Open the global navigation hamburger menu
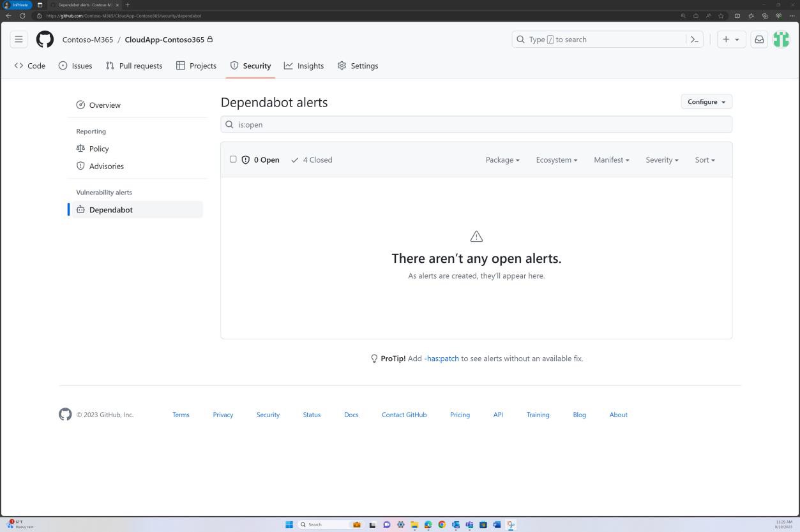The image size is (800, 532). tap(19, 39)
